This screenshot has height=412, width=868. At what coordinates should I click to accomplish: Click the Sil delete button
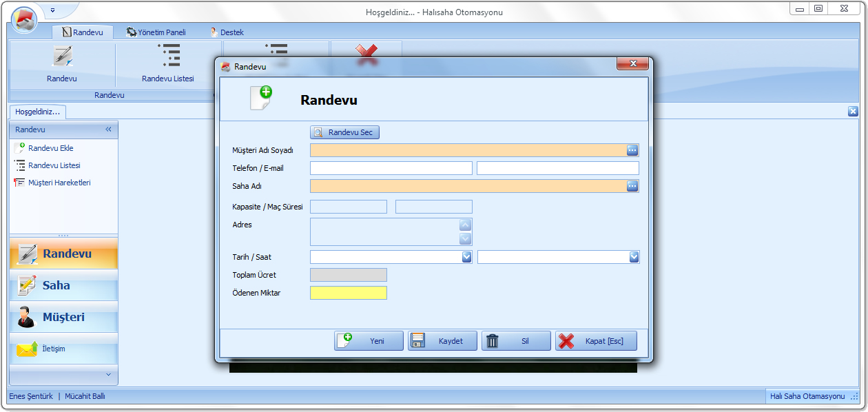click(516, 341)
